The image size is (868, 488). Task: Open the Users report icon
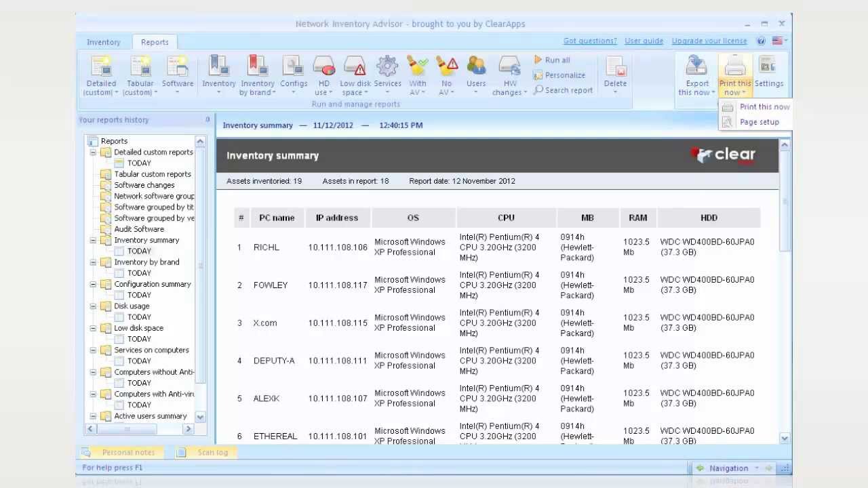tap(476, 66)
